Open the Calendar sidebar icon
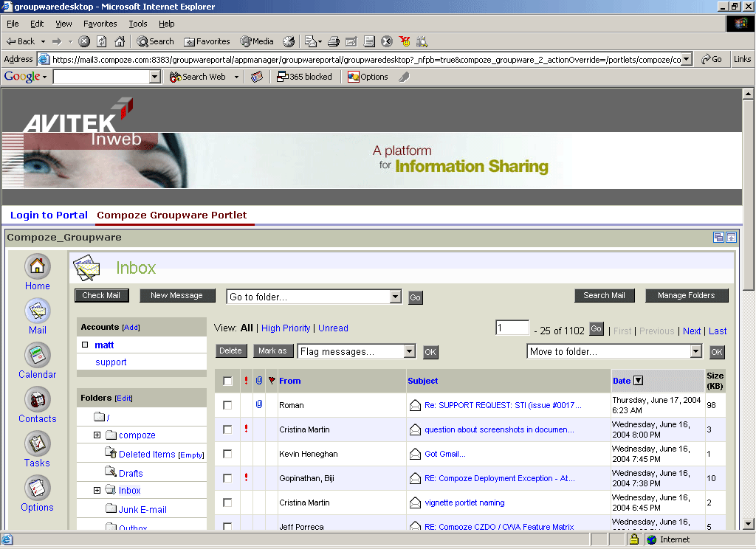 point(38,355)
